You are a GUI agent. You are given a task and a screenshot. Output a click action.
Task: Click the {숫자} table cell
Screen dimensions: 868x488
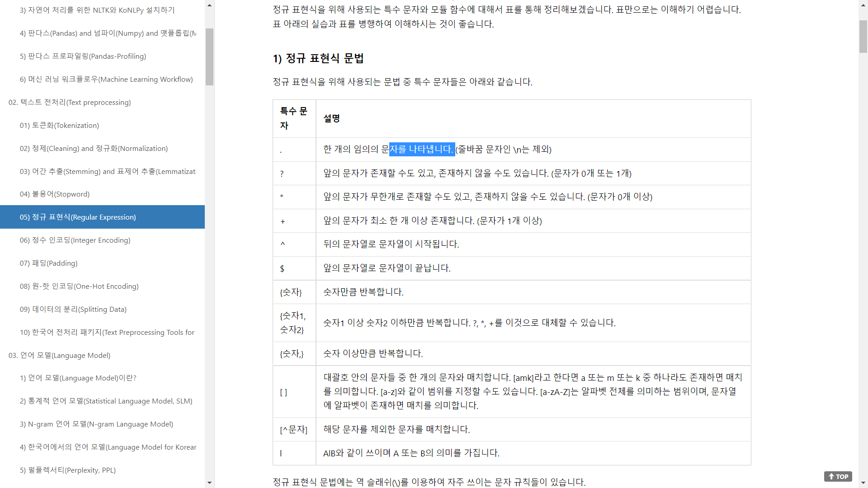pyautogui.click(x=294, y=292)
